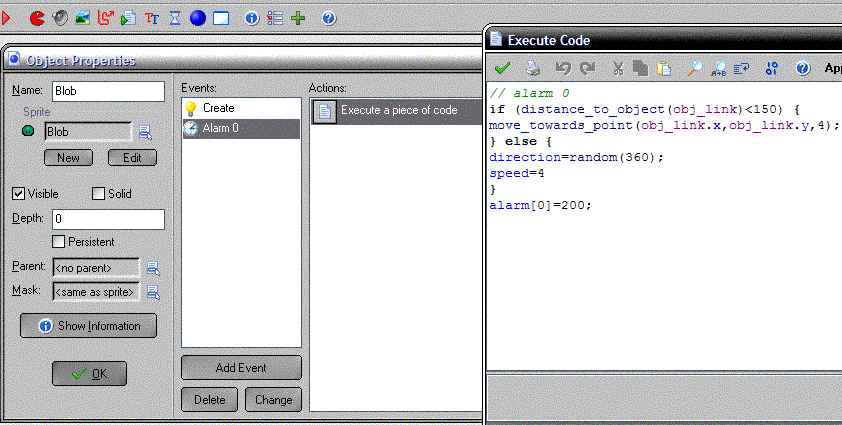
Task: Click the 'alarm[0]=200;' code line
Action: coord(540,205)
